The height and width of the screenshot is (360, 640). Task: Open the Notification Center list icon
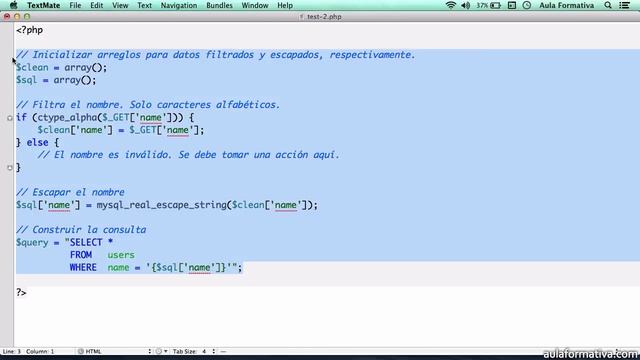tap(624, 5)
